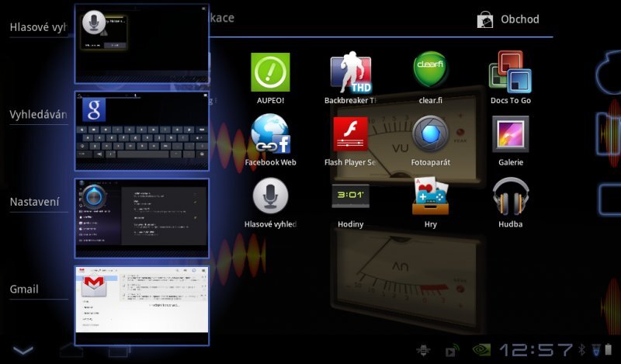Open Flash Player Settings app

tap(351, 140)
